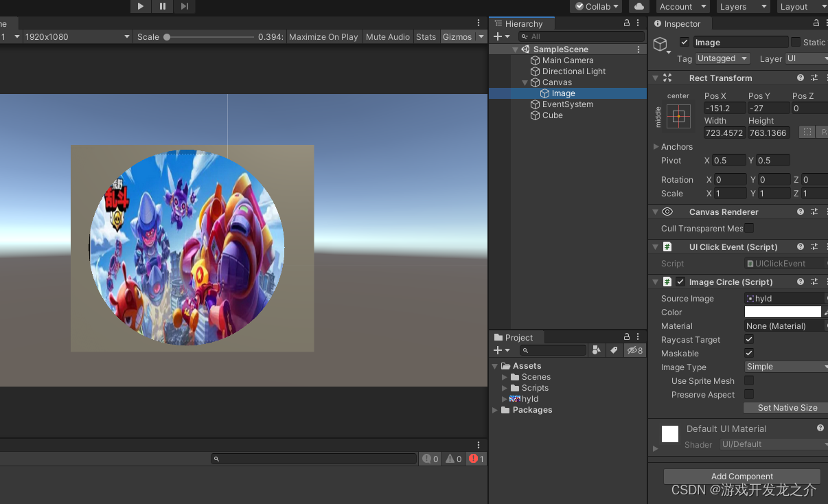Lock the Project panel

627,336
